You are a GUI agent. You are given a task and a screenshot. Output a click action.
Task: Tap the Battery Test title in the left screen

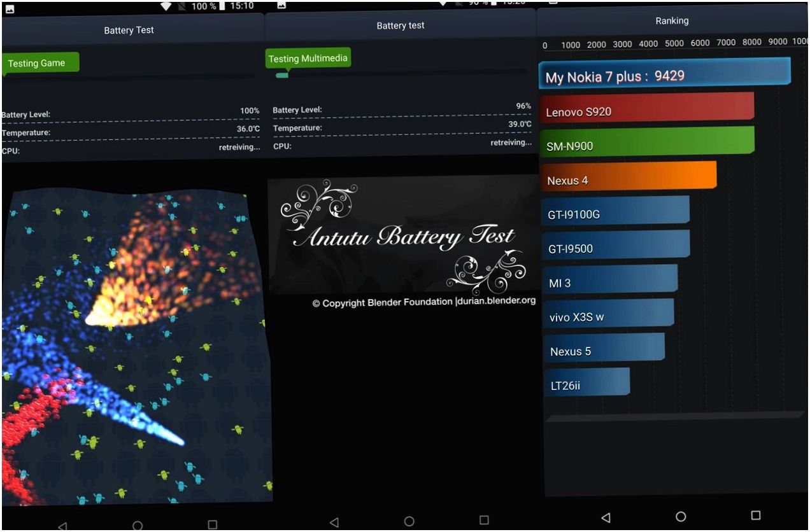[129, 30]
